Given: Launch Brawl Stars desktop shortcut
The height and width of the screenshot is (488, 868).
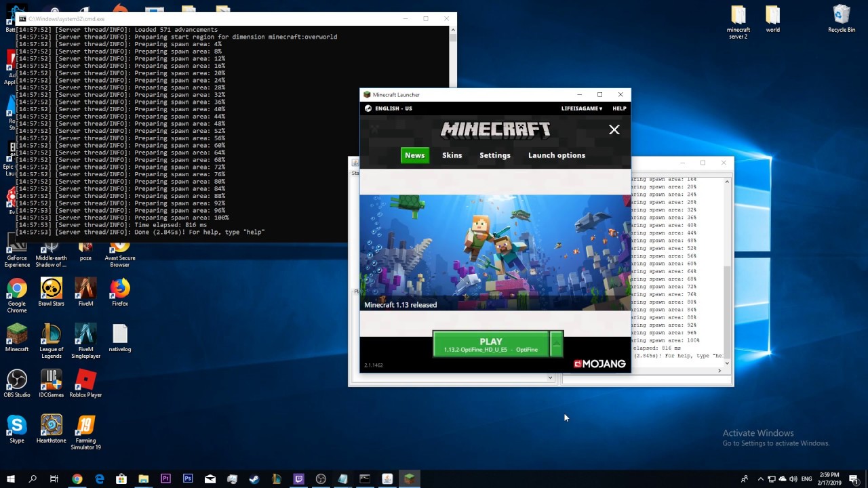Looking at the screenshot, I should 51,292.
